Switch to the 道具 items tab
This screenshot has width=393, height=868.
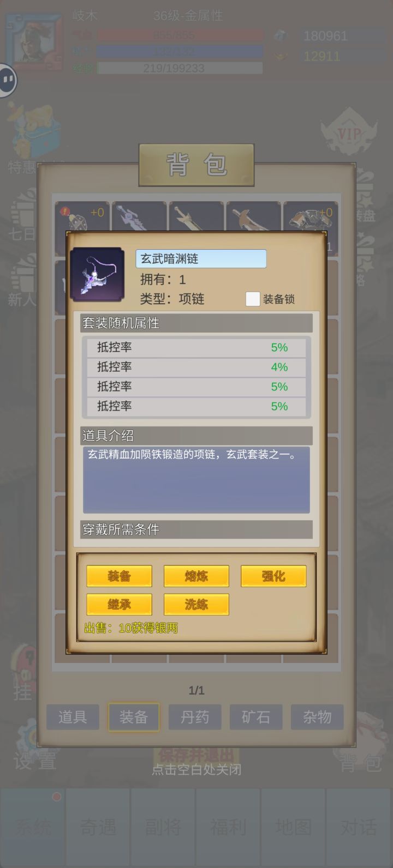click(73, 716)
